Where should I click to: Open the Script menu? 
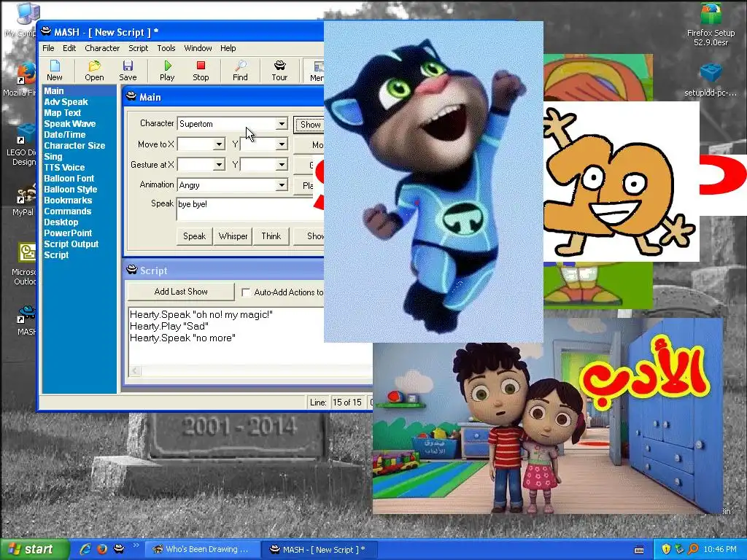138,48
